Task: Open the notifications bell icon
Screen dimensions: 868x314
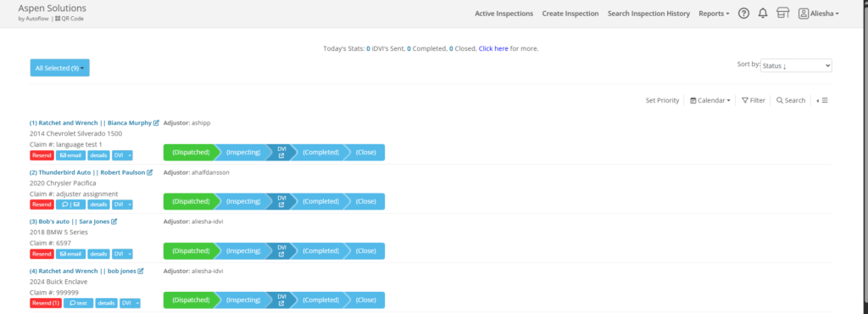Action: coord(763,14)
